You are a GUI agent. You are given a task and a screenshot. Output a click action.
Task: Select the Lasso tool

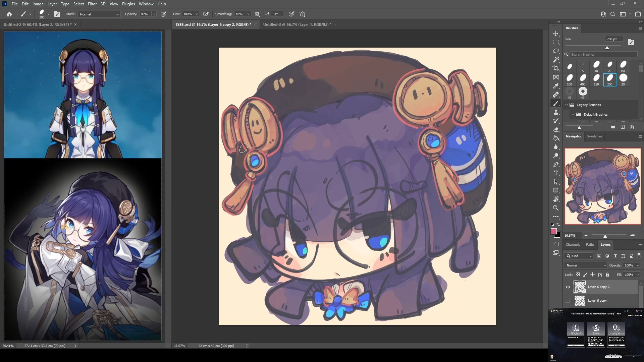tap(556, 51)
